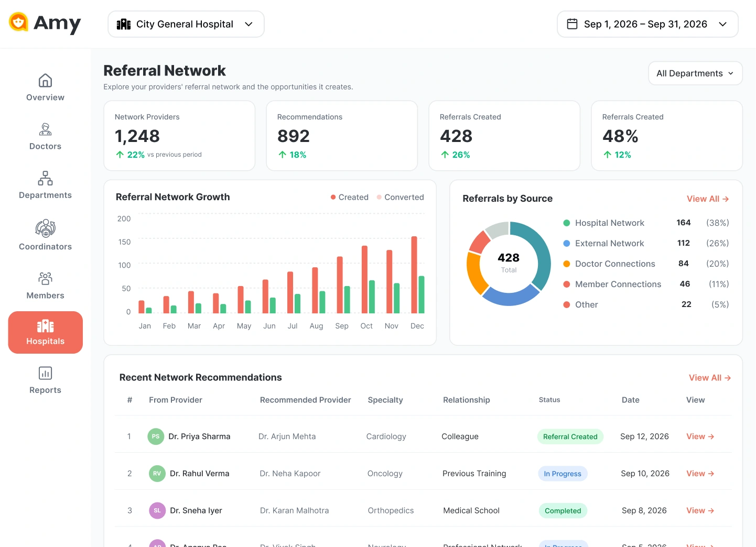The height and width of the screenshot is (547, 756).
Task: Open the Reports chart icon
Action: [x=45, y=373]
